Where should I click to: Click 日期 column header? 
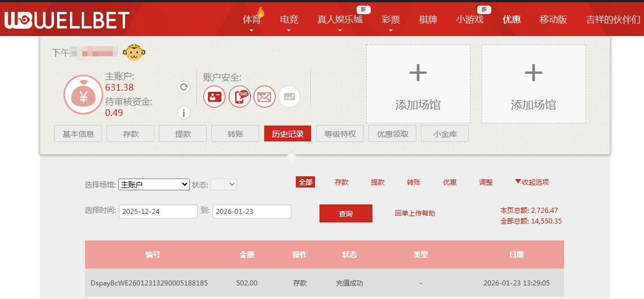(516, 255)
